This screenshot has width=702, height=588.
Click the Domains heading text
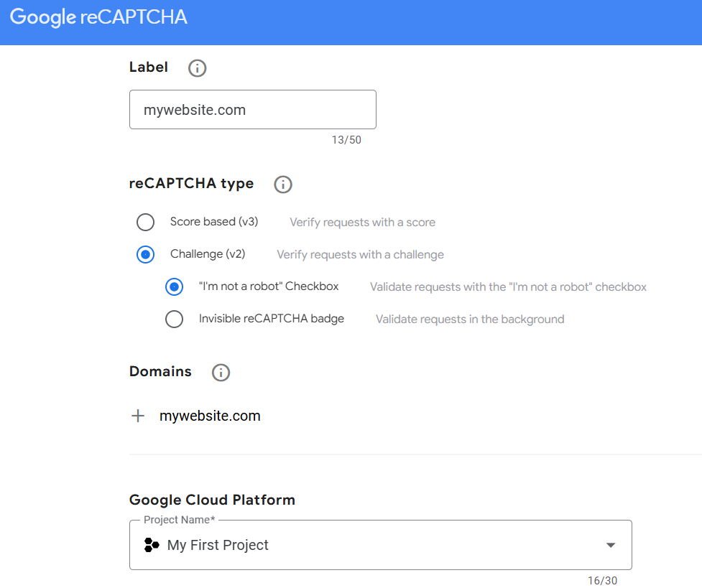coord(160,371)
